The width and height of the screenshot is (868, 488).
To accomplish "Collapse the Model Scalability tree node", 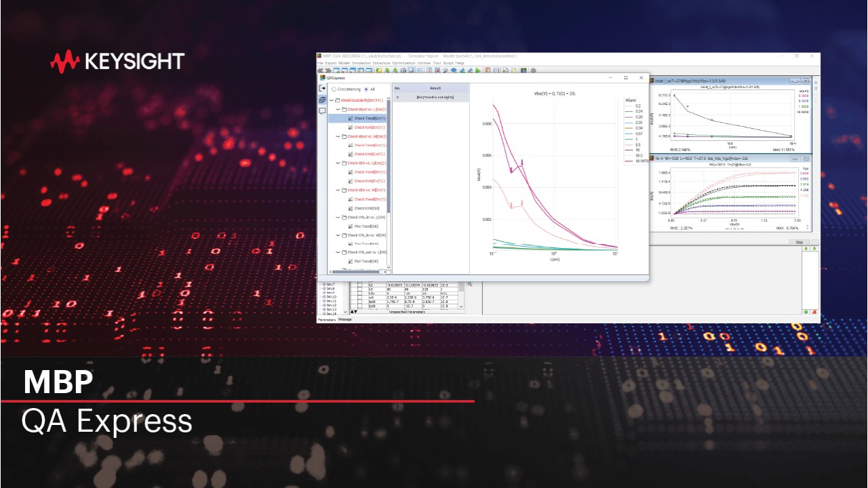I will click(x=331, y=100).
